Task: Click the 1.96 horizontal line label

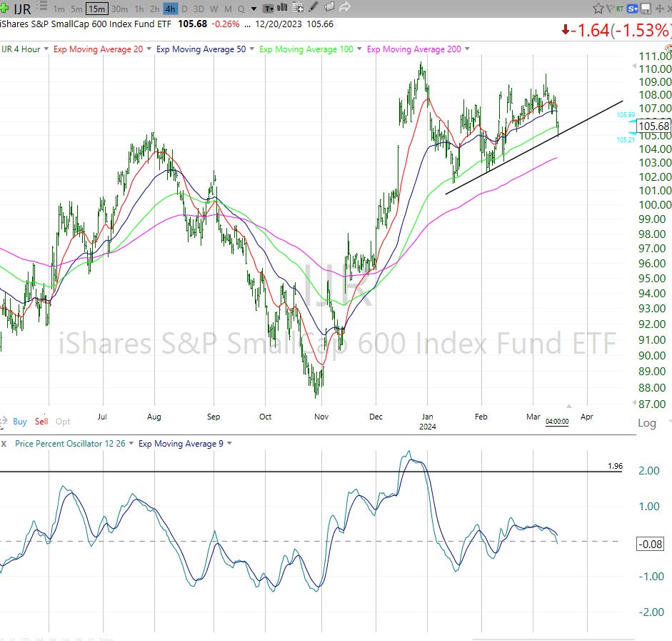Action: (615, 466)
